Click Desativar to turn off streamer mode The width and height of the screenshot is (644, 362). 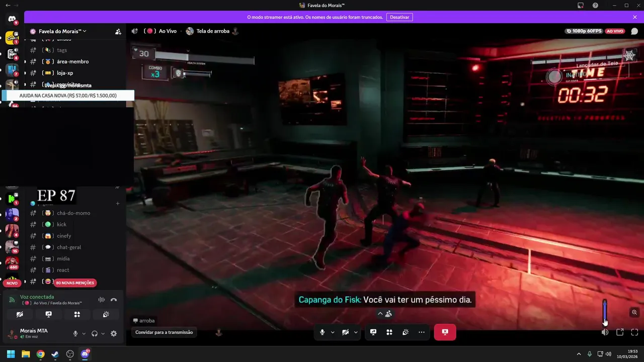[399, 17]
